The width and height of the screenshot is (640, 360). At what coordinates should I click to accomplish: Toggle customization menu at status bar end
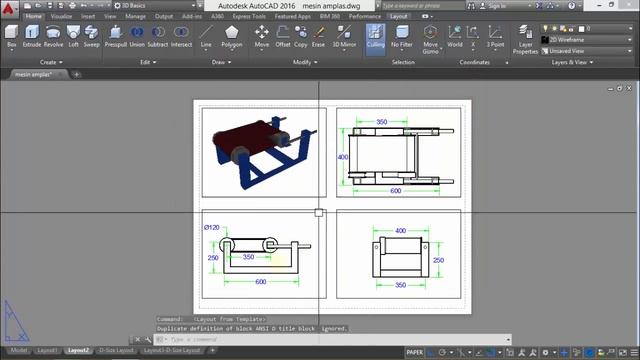634,352
